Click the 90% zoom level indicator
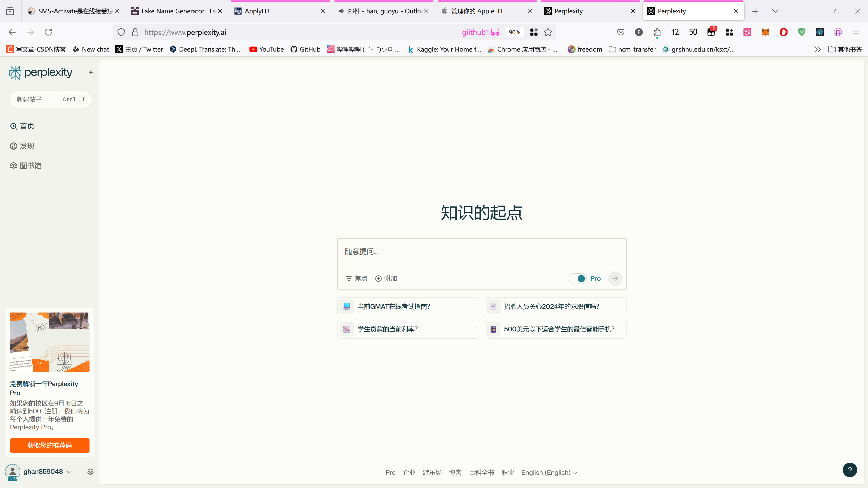 click(514, 32)
